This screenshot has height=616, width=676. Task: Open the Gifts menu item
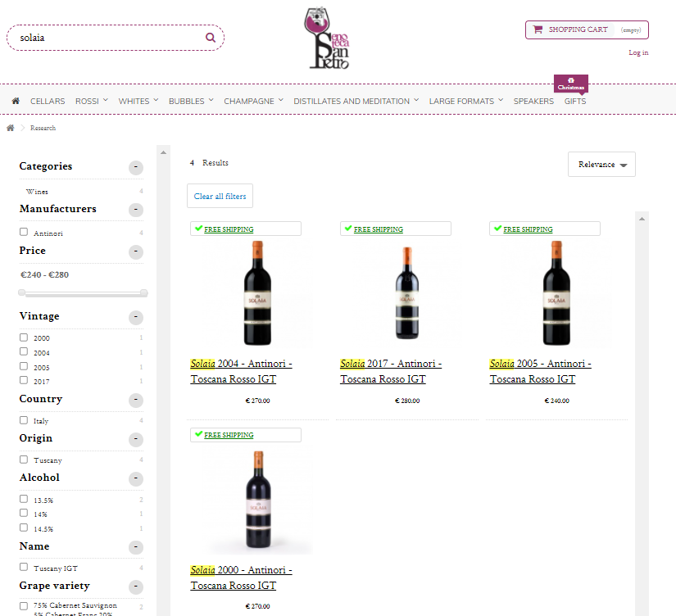click(x=575, y=101)
